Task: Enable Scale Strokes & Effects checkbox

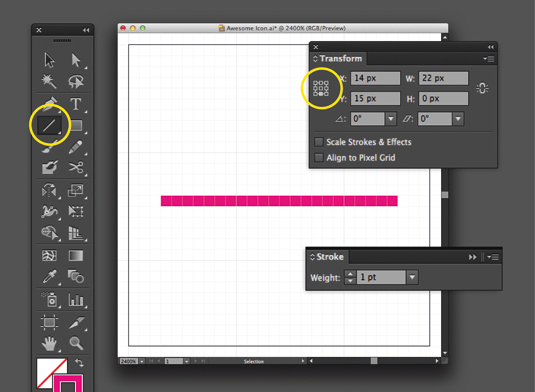Action: (319, 142)
